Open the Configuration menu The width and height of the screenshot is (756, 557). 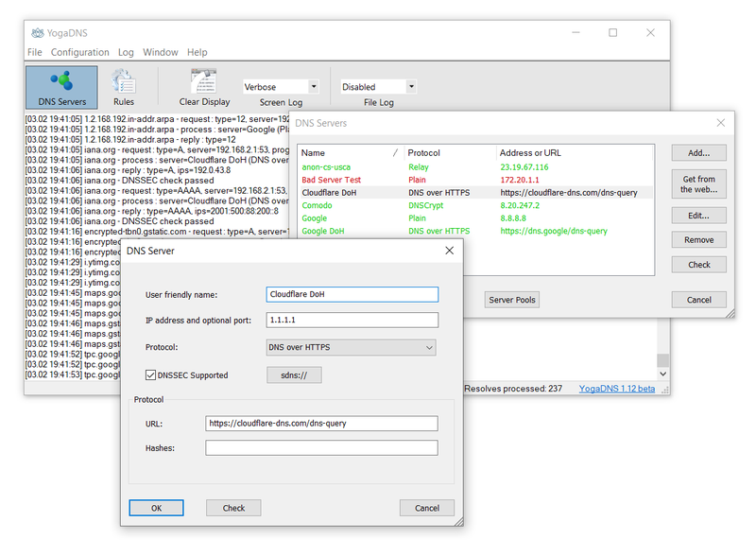tap(79, 53)
